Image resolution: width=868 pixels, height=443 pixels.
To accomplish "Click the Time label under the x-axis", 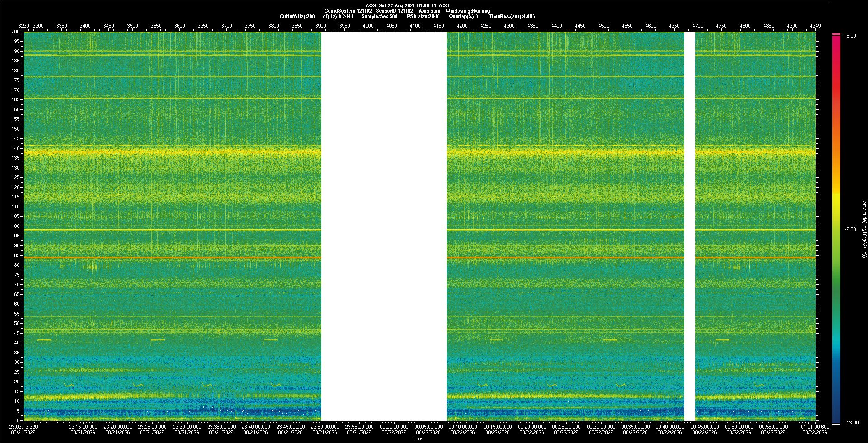I will point(418,438).
